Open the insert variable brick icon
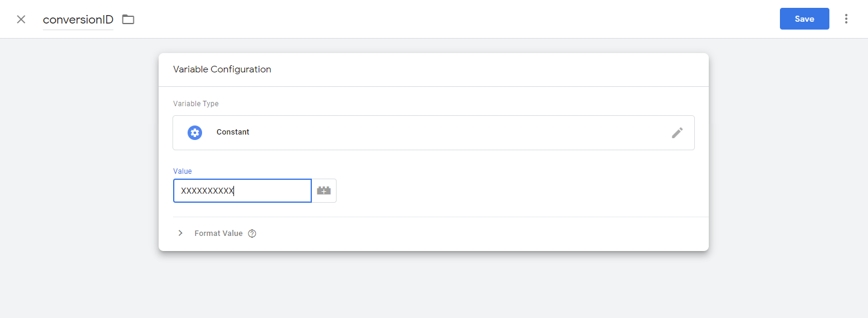Image resolution: width=868 pixels, height=318 pixels. click(324, 191)
